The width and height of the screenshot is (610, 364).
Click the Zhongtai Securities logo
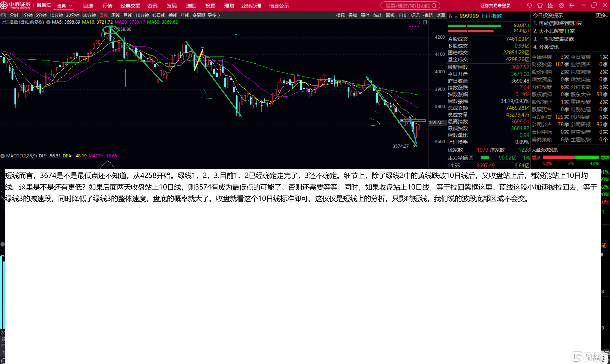tap(16, 5)
